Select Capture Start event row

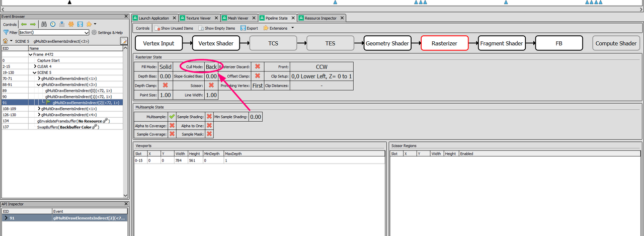[61, 60]
